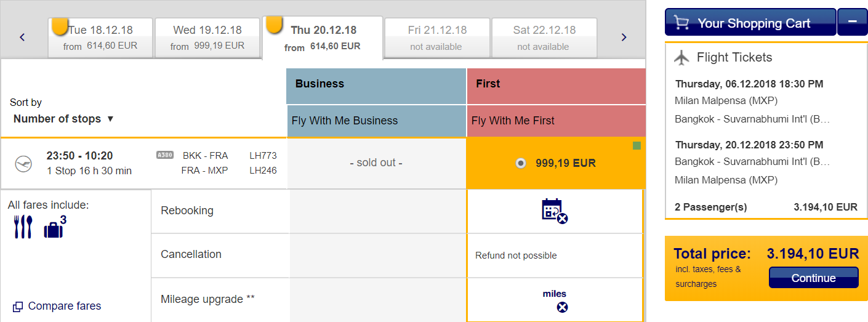Click the shopping cart icon
Viewport: 868px width, 322px height.
pos(681,23)
